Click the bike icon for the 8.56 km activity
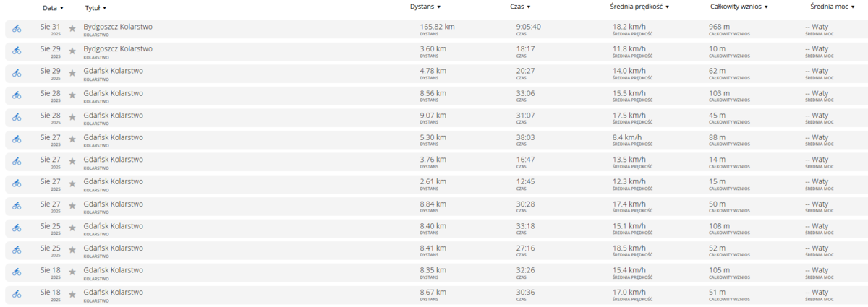Image resolution: width=868 pixels, height=307 pixels. pyautogui.click(x=17, y=95)
